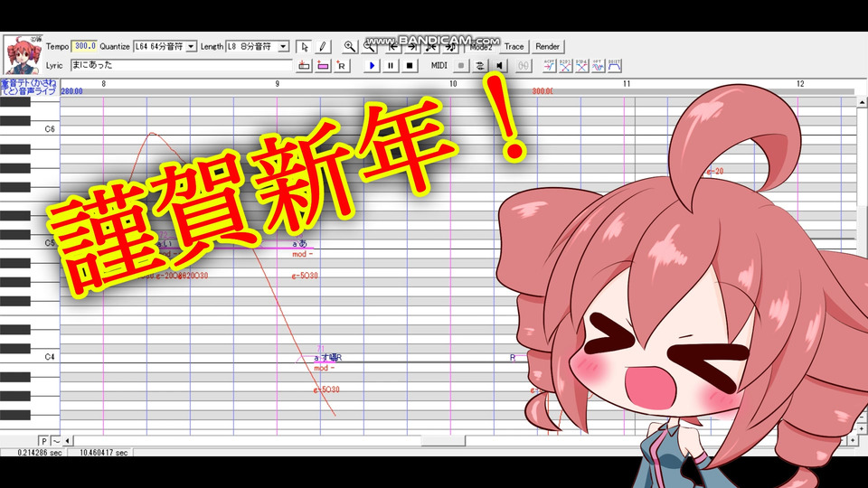The image size is (868, 488).
Task: Click the insert rest R icon
Action: (342, 66)
